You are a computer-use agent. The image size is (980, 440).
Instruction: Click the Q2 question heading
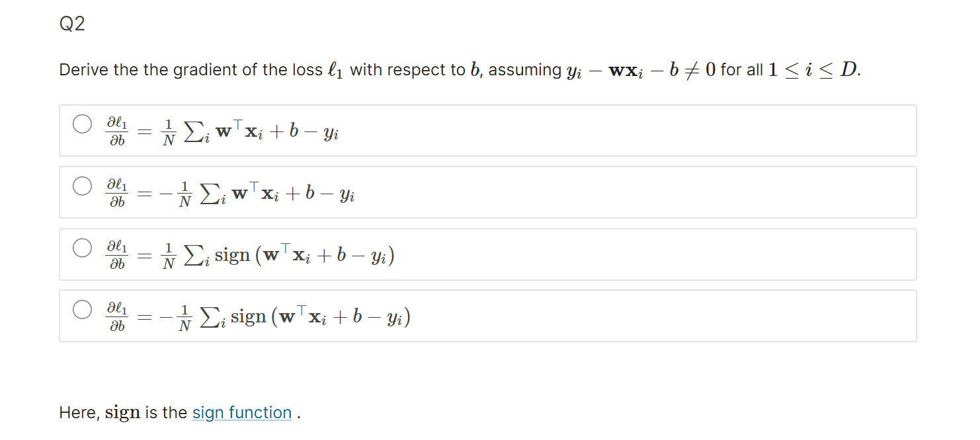(x=72, y=24)
